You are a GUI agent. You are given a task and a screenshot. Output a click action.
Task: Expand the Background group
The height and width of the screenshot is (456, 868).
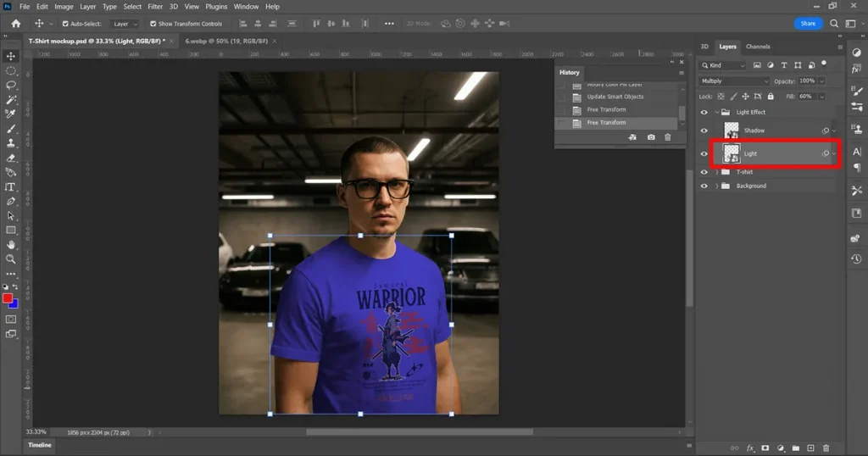[717, 186]
